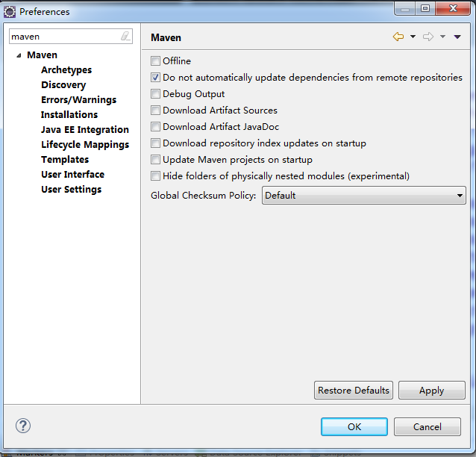This screenshot has width=476, height=457.
Task: Check Download Artifact JavaDoc
Action: click(155, 126)
